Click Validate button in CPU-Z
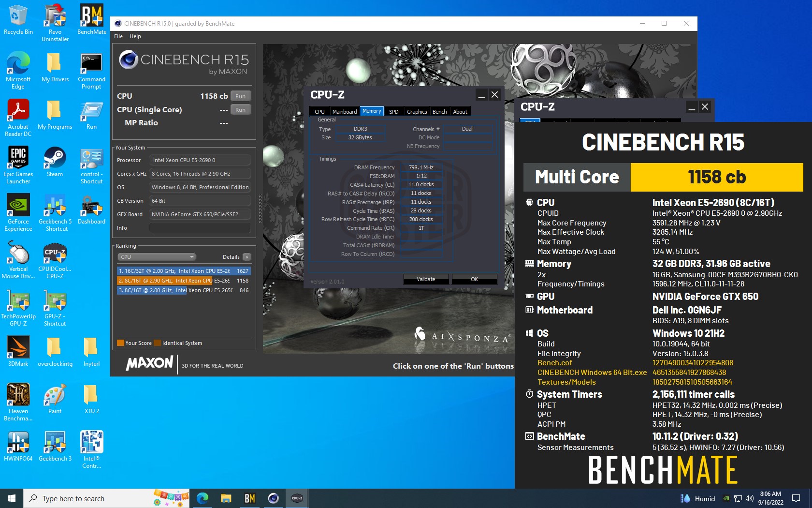812x508 pixels. point(426,279)
